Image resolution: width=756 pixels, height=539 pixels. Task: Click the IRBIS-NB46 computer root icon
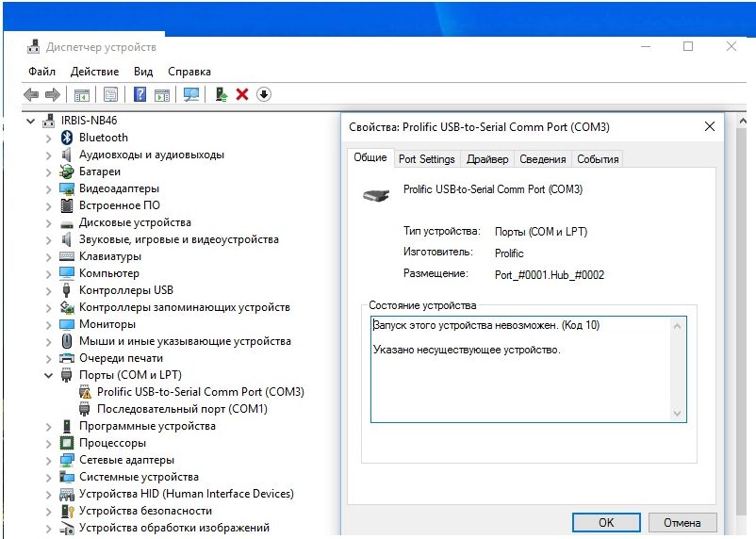(48, 121)
